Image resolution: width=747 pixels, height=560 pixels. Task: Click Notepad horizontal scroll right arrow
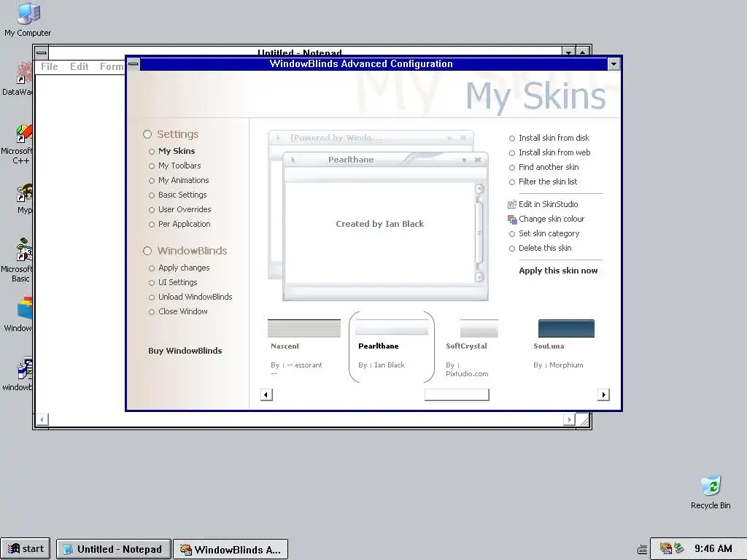(x=569, y=419)
